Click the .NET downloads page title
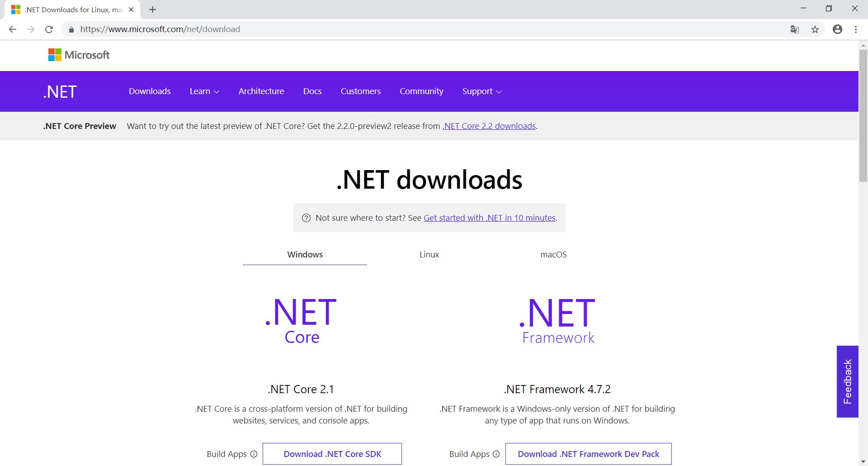 [429, 180]
